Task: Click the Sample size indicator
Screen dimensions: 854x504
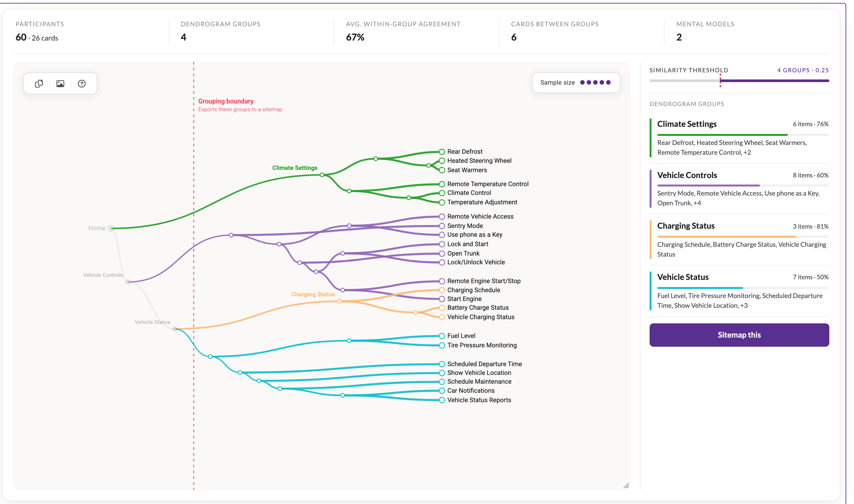Action: (576, 82)
